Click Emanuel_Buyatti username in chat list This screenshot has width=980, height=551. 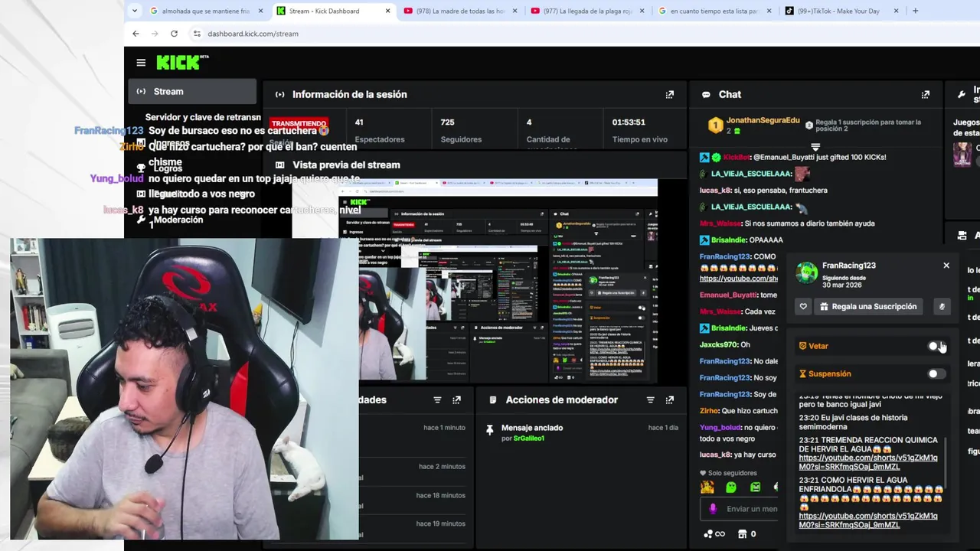click(x=727, y=295)
